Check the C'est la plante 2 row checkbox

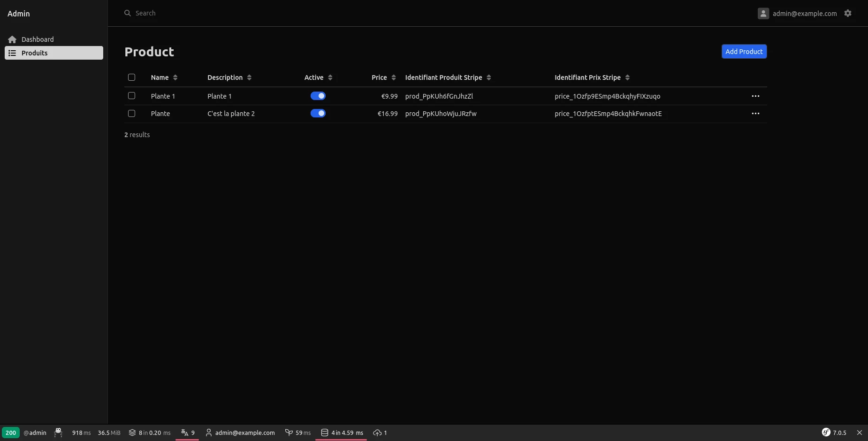coord(131,113)
